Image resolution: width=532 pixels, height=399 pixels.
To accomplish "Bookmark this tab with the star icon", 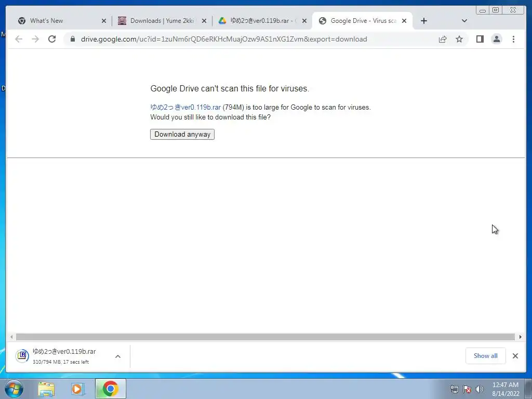I will pos(459,39).
